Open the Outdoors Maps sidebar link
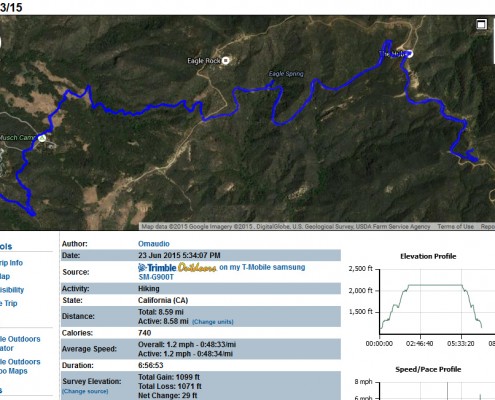Image resolution: width=495 pixels, height=400 pixels. (x=20, y=366)
